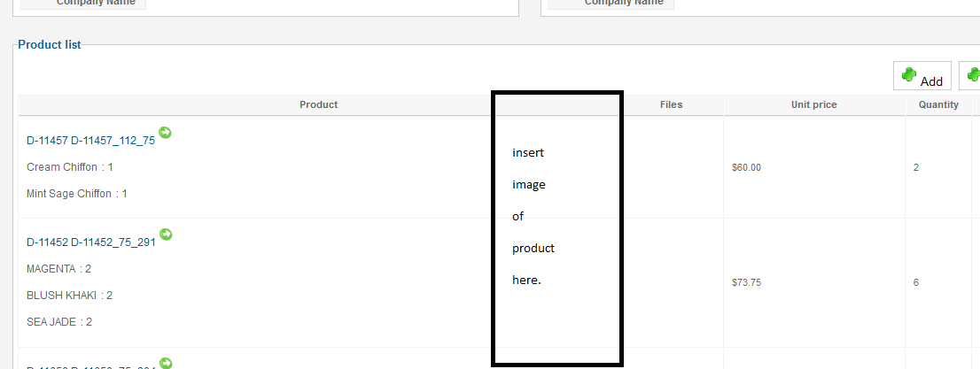Click the Files column header
This screenshot has height=369, width=980.
coord(671,104)
